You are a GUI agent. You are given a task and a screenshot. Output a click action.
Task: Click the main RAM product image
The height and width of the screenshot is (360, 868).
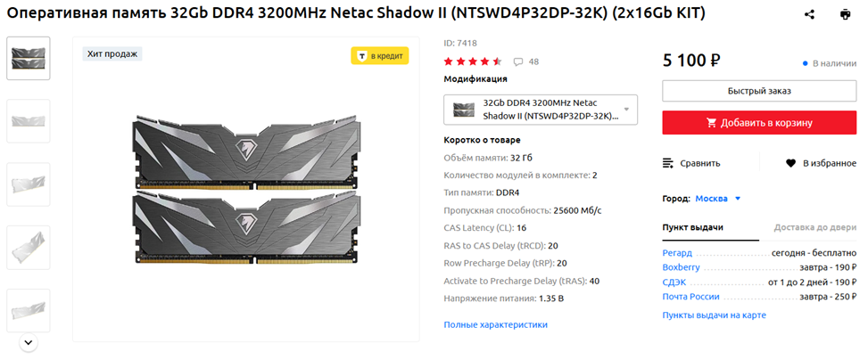click(245, 188)
